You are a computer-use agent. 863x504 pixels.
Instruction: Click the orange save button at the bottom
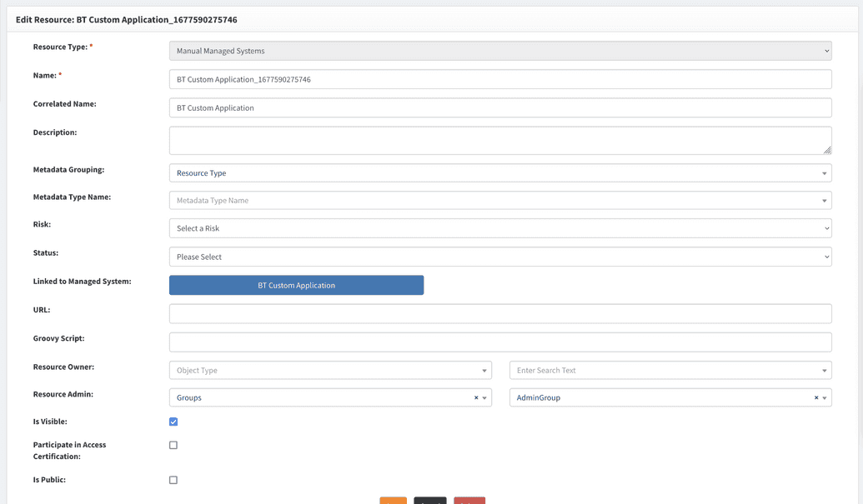click(394, 501)
